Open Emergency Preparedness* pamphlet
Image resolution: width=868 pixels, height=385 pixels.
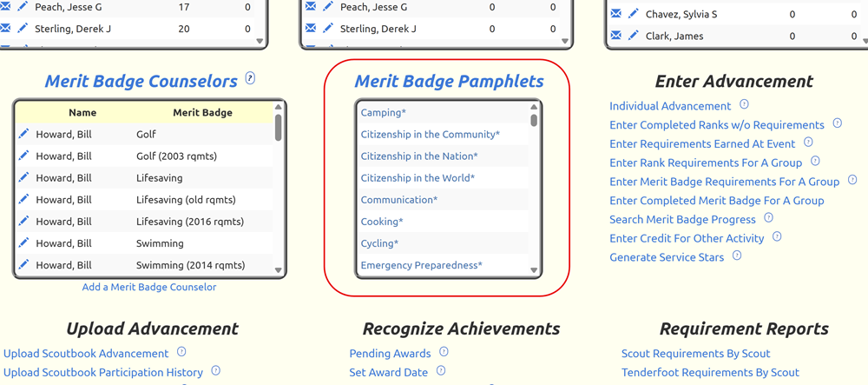(x=421, y=265)
